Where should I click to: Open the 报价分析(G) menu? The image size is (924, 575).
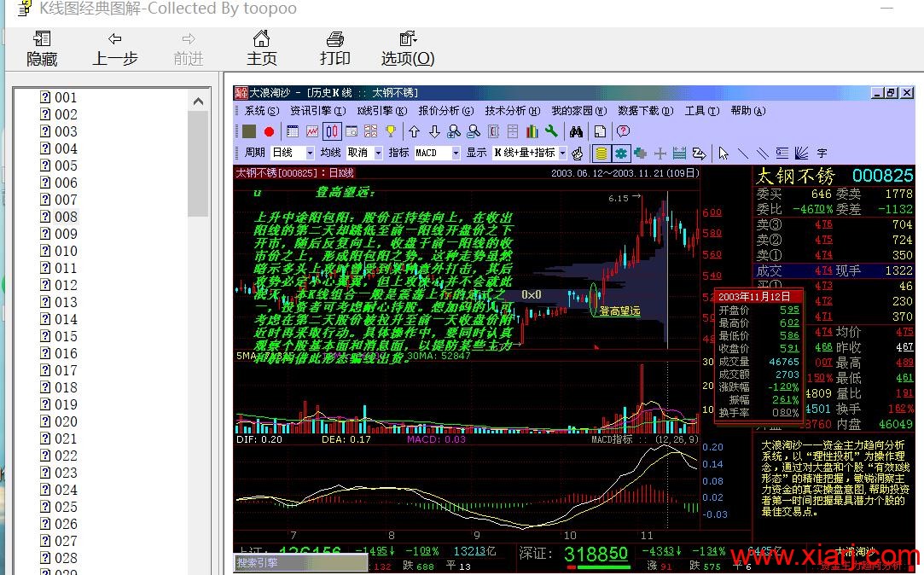click(x=446, y=111)
